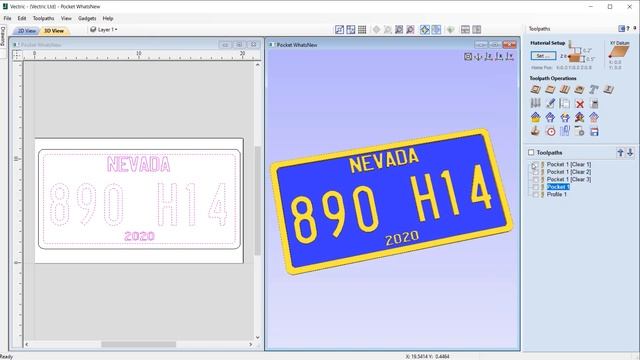
Task: Click the second house-shaped template icon
Action: pos(550,118)
